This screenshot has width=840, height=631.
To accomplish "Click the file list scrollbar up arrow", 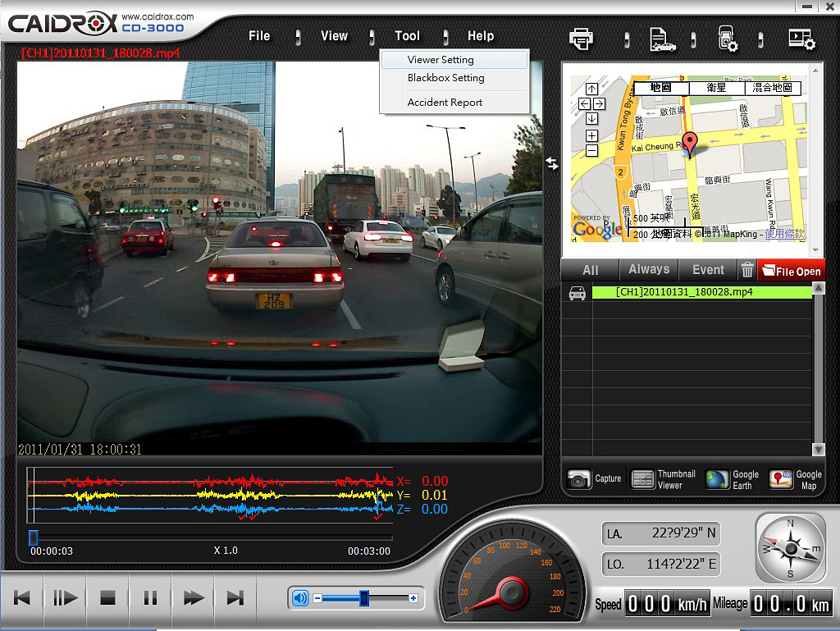I will 818,288.
